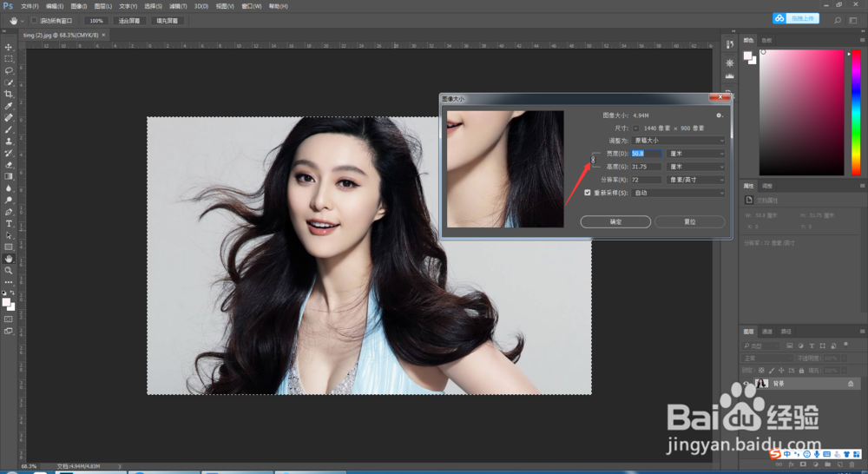Hide the 背景 layer eye icon

click(x=746, y=383)
